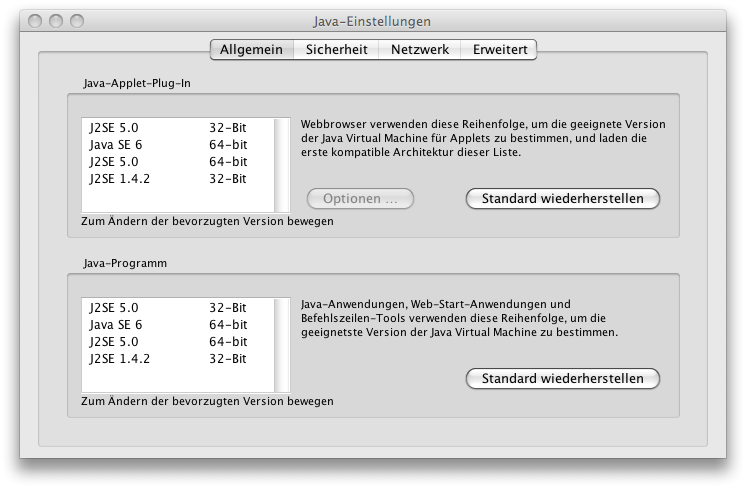The width and height of the screenshot is (746, 488).
Task: Select J2SE 5.0 32-Bit in Java-Applet-Plug-In list
Action: [170, 128]
